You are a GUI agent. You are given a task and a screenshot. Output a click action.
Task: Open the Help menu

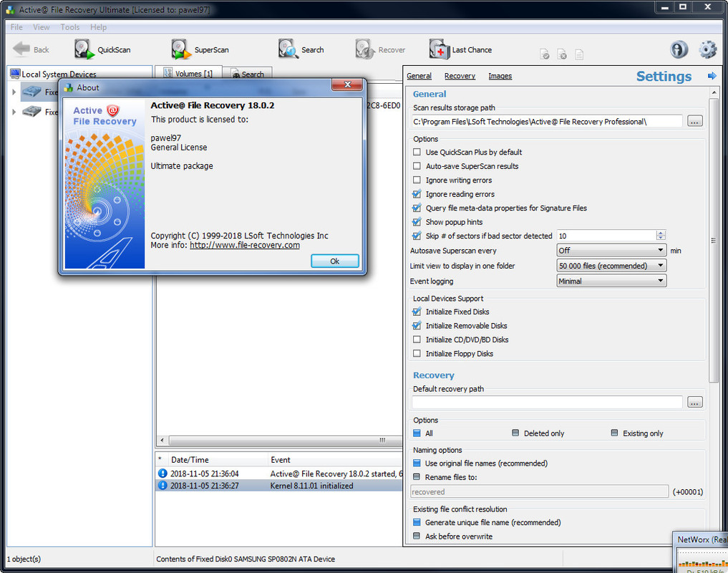99,27
